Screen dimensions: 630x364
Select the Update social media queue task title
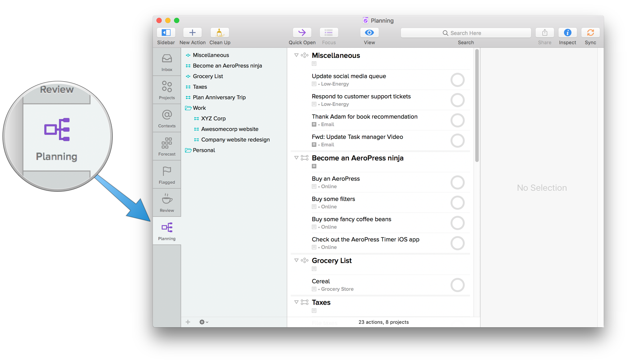pyautogui.click(x=349, y=76)
